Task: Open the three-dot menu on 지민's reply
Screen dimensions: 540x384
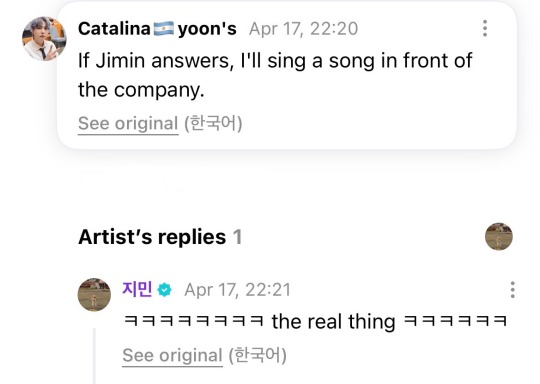Action: (x=512, y=290)
